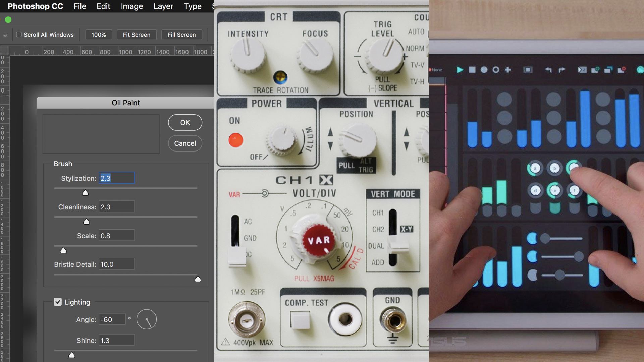Expand the tool preset chevron in the options bar
Screen dimensions: 644x362
[x=5, y=35]
